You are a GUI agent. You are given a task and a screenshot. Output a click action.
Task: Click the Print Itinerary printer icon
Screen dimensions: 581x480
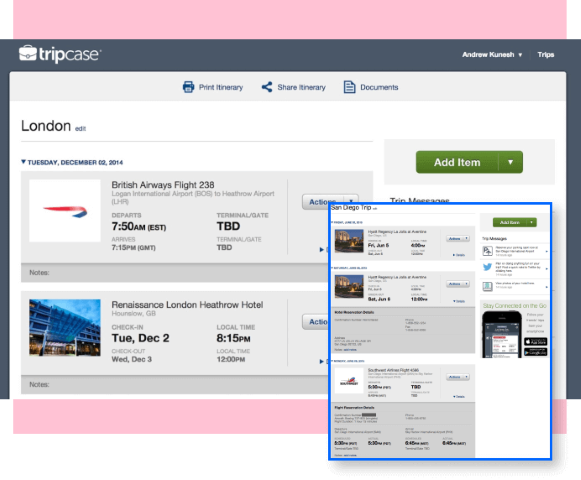(x=188, y=87)
